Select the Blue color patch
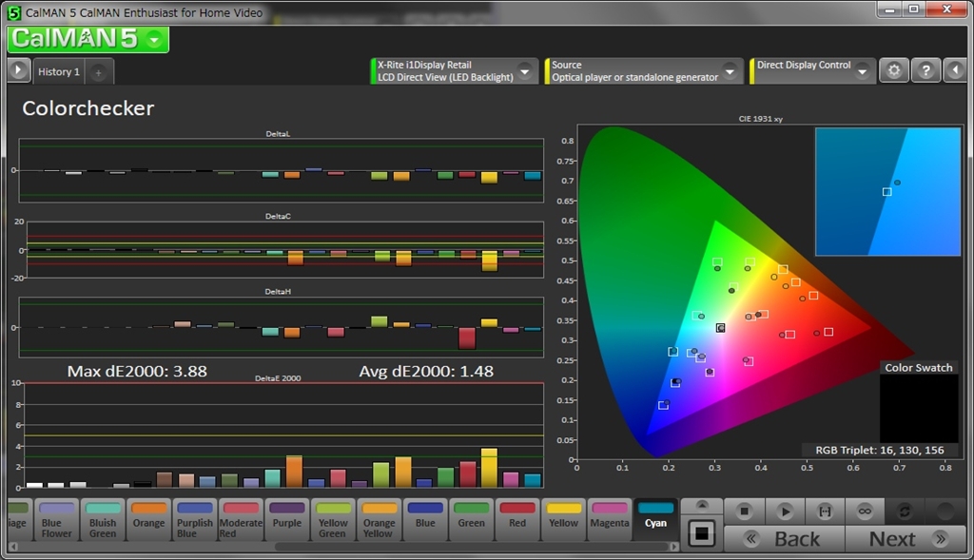974x560 pixels. (x=425, y=519)
